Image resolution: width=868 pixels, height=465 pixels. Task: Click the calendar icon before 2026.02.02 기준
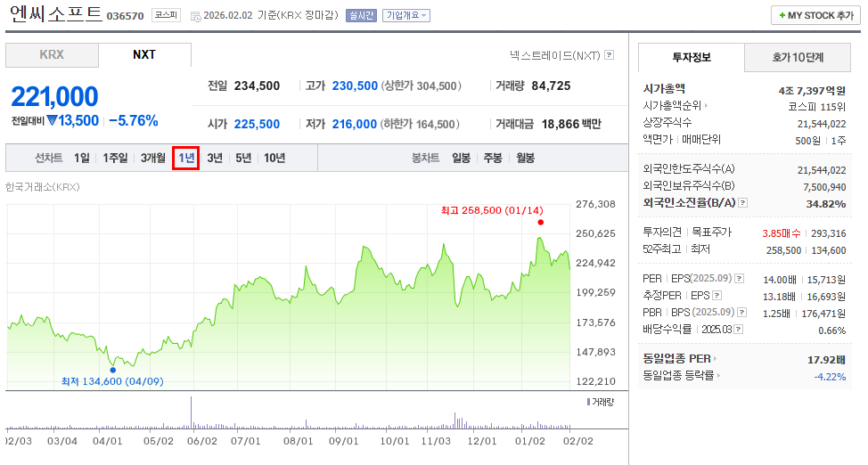coord(195,17)
